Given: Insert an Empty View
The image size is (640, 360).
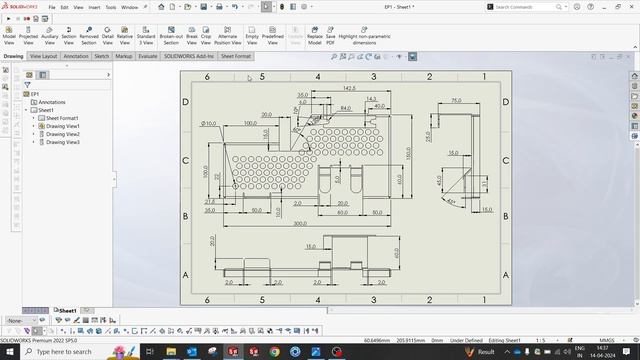Looking at the screenshot, I should tap(252, 36).
